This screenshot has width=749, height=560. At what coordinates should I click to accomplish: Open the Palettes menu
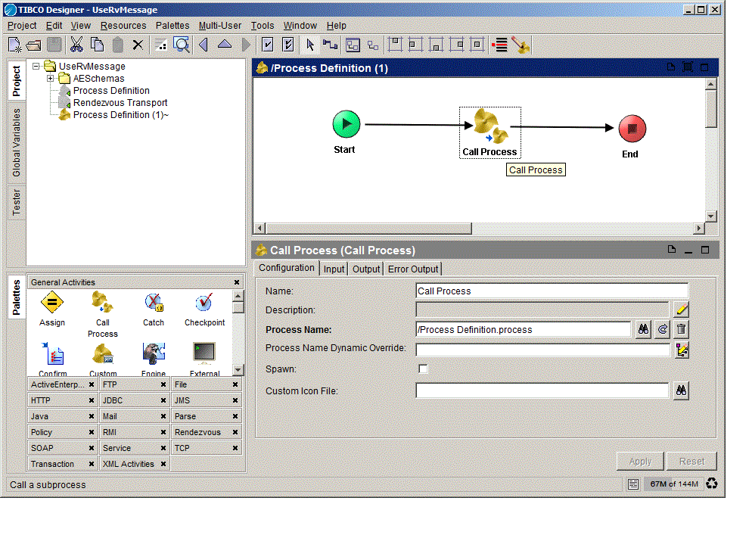(172, 26)
